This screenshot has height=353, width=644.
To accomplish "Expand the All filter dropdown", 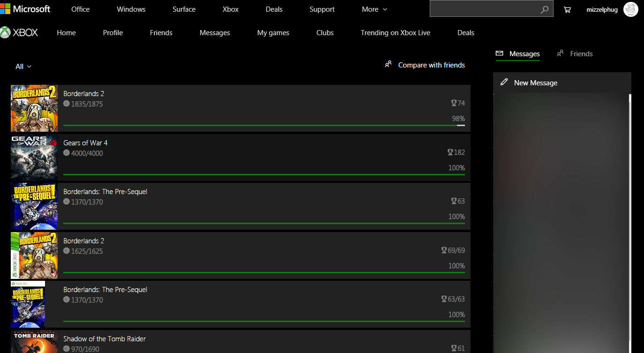I will click(x=23, y=67).
